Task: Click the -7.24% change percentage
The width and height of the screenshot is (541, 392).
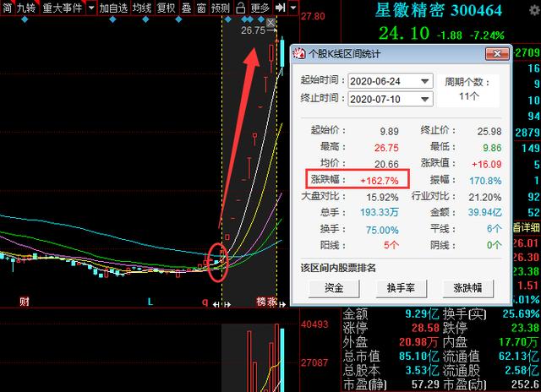Action: [x=487, y=35]
